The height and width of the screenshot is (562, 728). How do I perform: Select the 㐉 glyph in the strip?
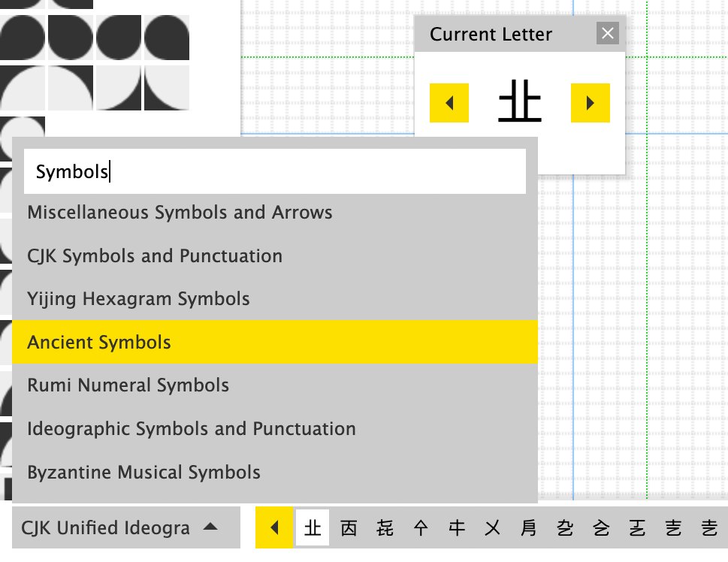[637, 527]
